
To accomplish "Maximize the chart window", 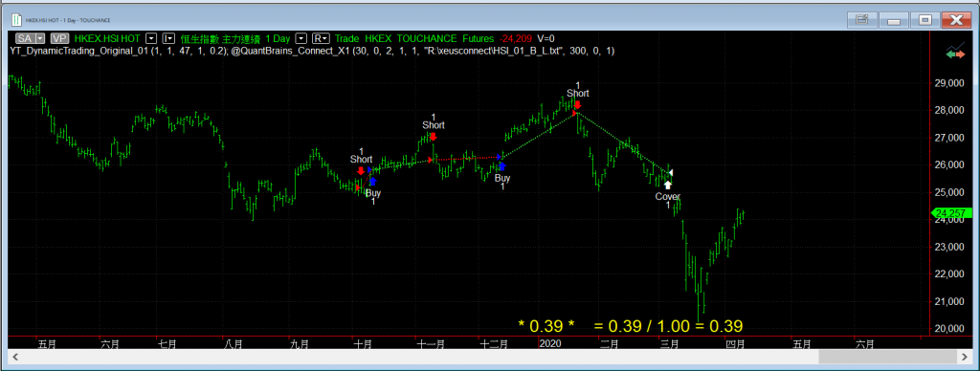I will point(926,20).
